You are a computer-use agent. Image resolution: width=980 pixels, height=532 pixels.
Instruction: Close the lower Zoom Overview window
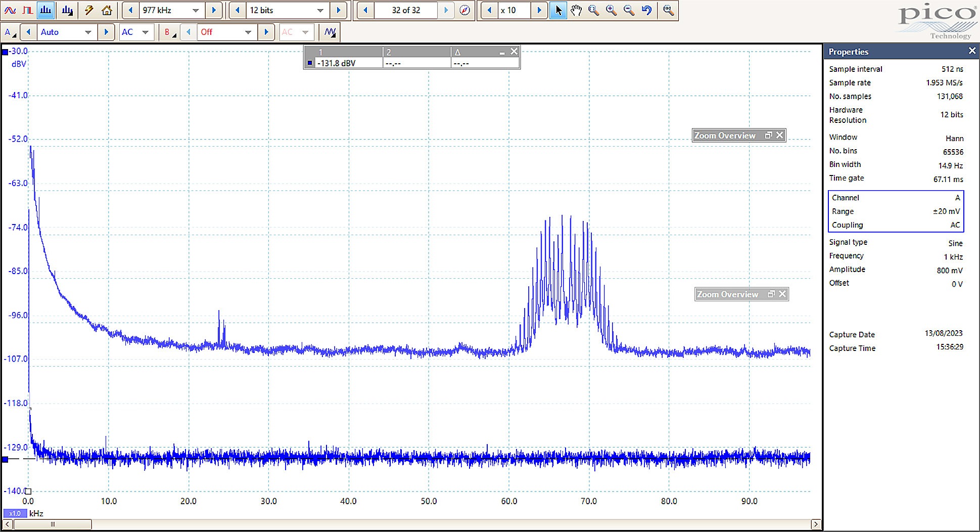coord(782,294)
